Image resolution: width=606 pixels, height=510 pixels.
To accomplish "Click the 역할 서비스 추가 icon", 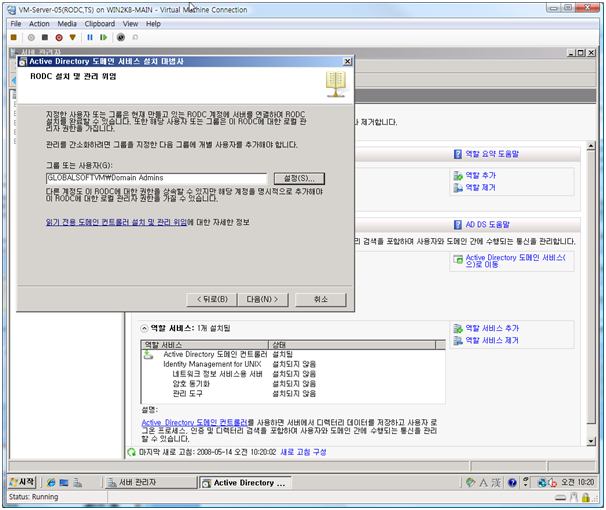I will click(458, 329).
